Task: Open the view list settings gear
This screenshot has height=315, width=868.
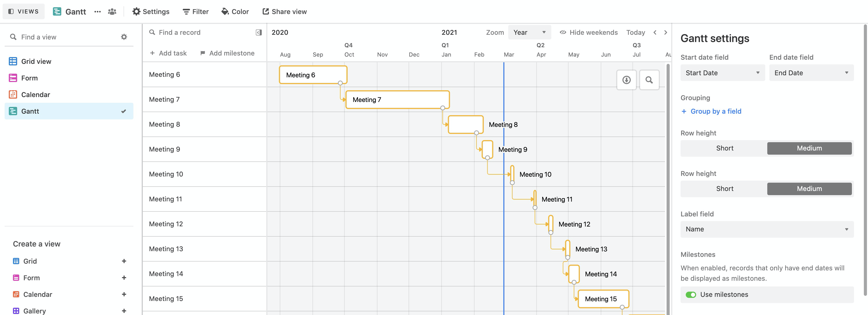Action: point(124,37)
